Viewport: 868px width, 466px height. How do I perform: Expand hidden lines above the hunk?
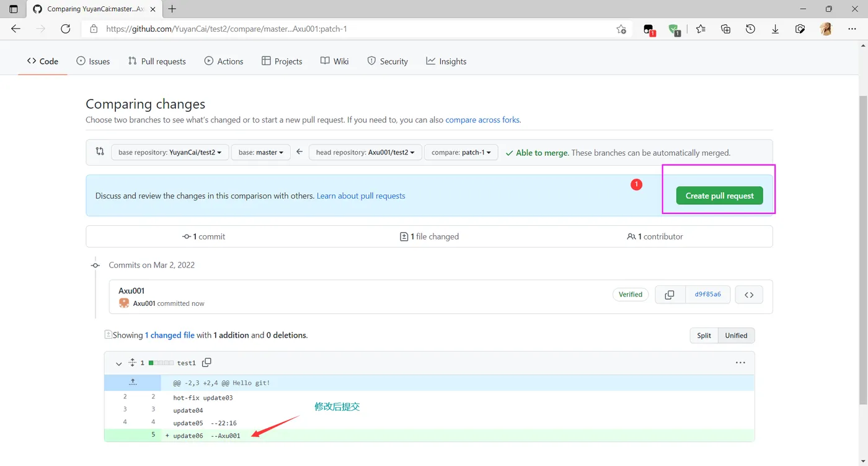(133, 383)
